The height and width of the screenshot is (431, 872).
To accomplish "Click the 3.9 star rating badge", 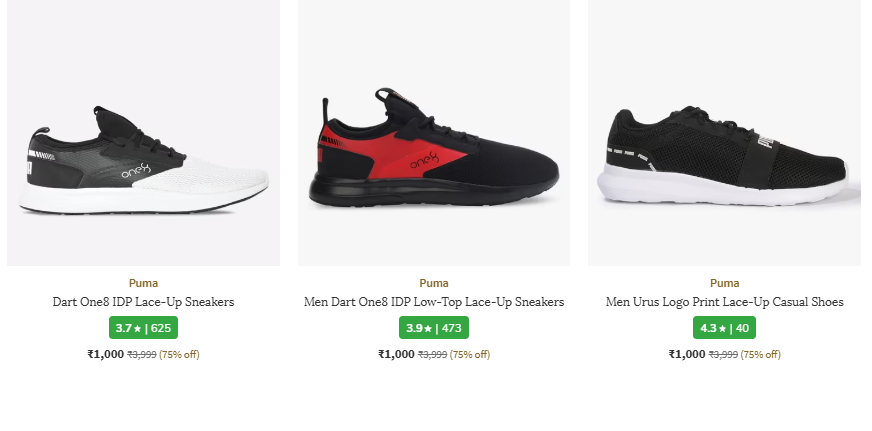I will (434, 328).
